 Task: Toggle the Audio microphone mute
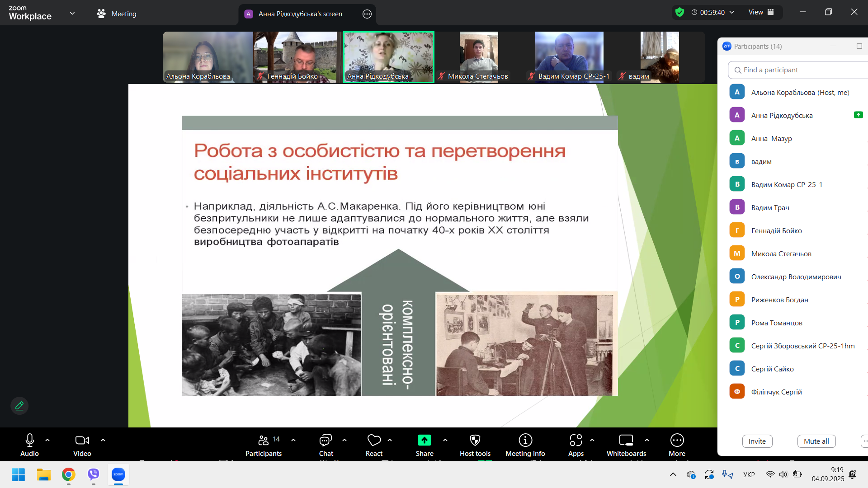tap(29, 440)
